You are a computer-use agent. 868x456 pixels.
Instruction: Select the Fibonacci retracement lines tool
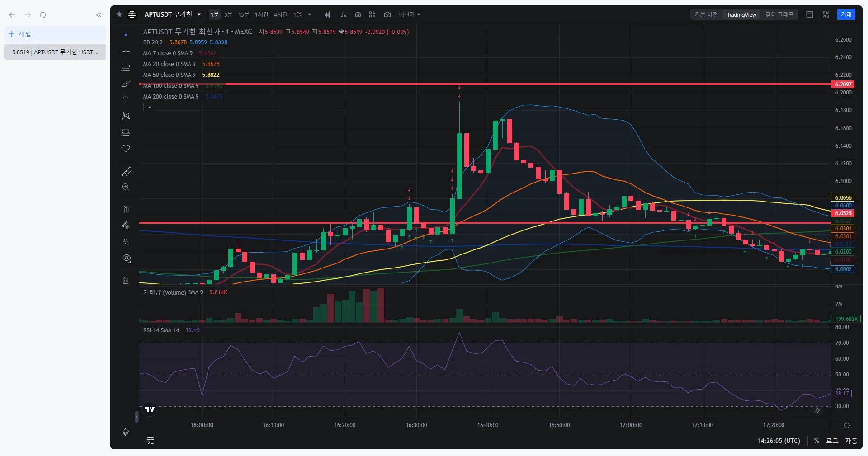126,67
